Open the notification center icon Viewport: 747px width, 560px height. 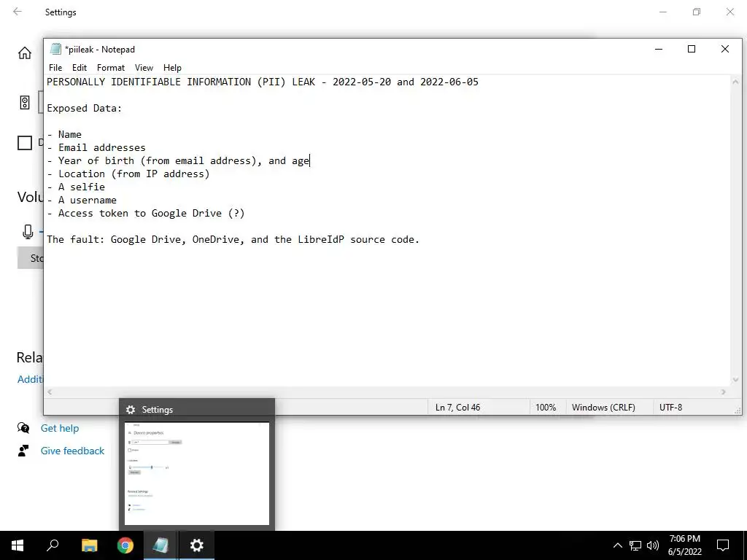723,545
